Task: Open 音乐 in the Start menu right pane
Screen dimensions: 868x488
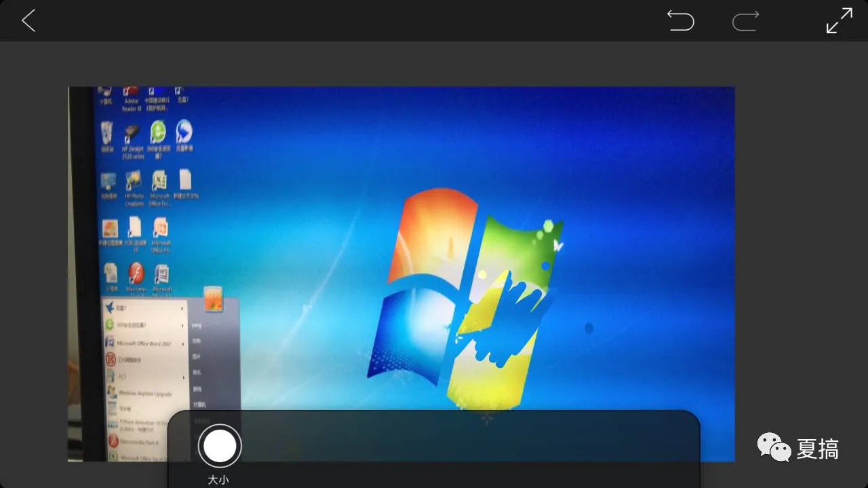Action: (197, 372)
